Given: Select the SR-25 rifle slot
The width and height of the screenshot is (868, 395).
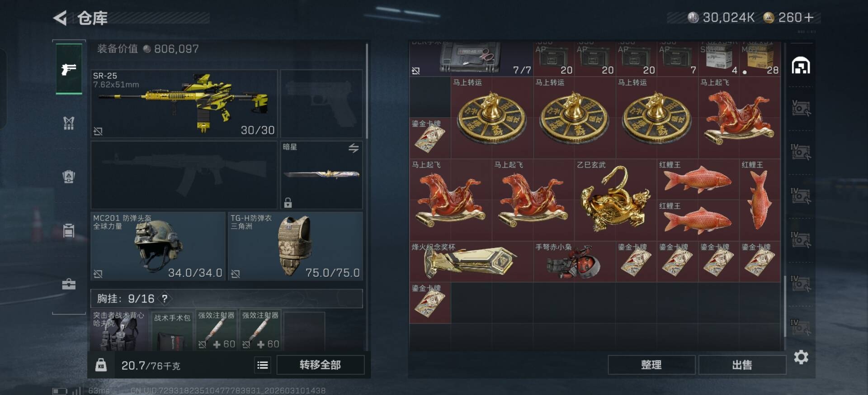Looking at the screenshot, I should (184, 104).
